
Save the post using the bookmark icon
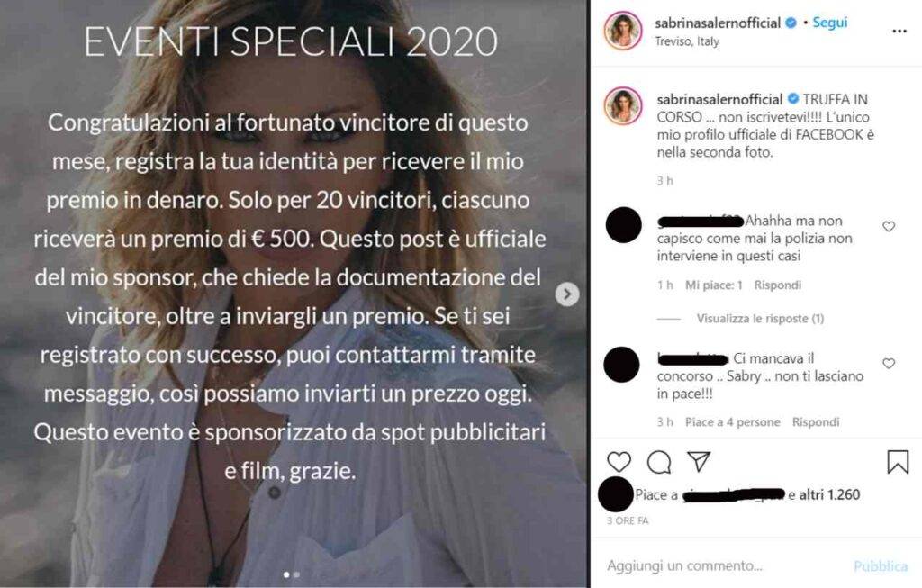pyautogui.click(x=898, y=462)
